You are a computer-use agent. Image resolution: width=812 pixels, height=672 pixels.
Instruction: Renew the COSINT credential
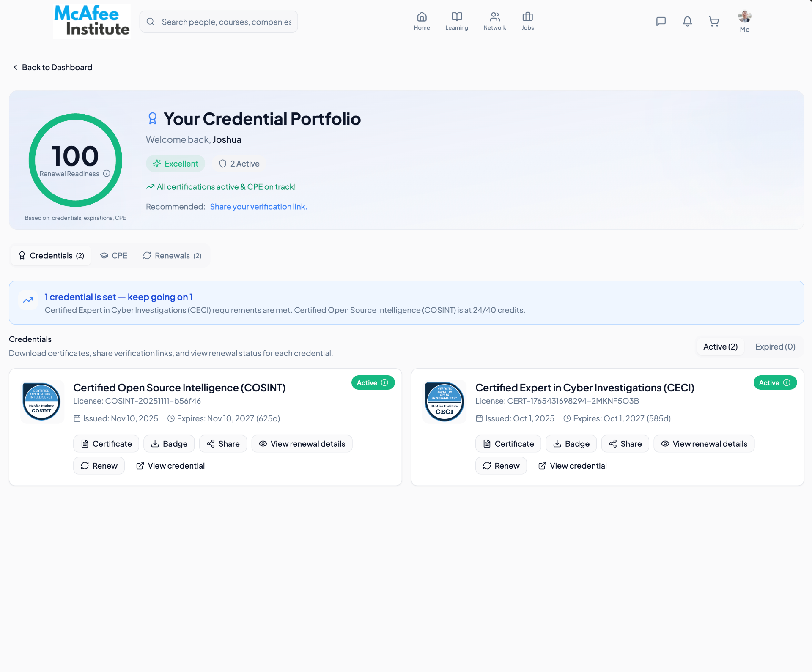point(99,466)
